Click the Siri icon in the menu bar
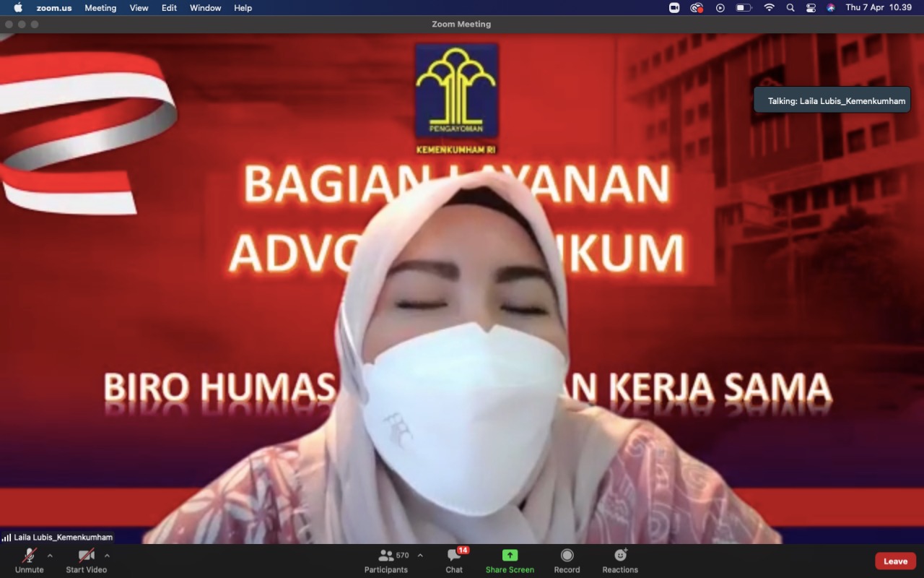This screenshot has width=924, height=578. pyautogui.click(x=831, y=8)
